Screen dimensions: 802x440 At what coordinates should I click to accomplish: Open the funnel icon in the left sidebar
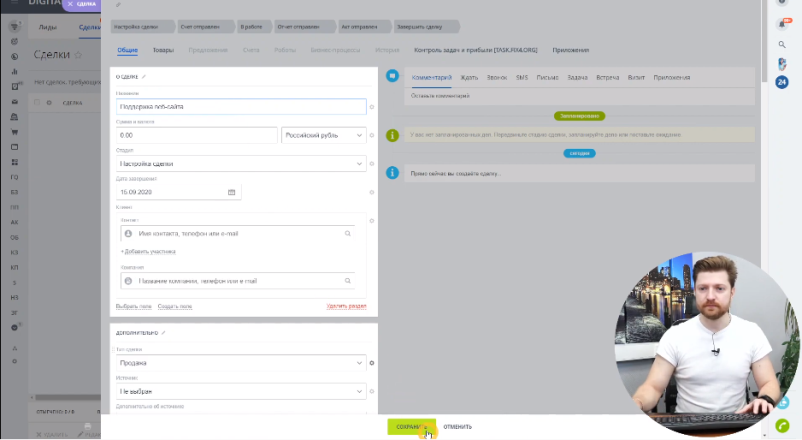[14, 27]
